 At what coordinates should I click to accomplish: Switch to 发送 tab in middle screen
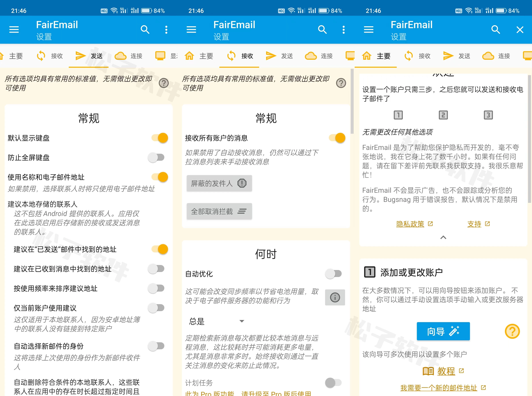point(279,56)
